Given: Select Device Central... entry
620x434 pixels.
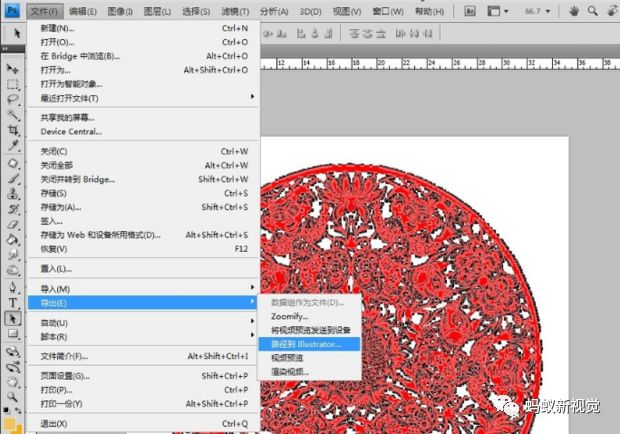Looking at the screenshot, I should 143,132.
